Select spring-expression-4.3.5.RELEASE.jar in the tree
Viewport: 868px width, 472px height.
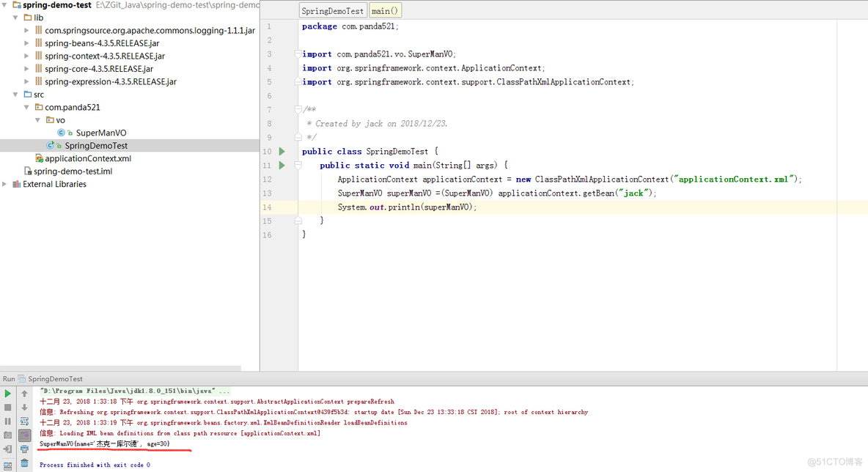111,81
